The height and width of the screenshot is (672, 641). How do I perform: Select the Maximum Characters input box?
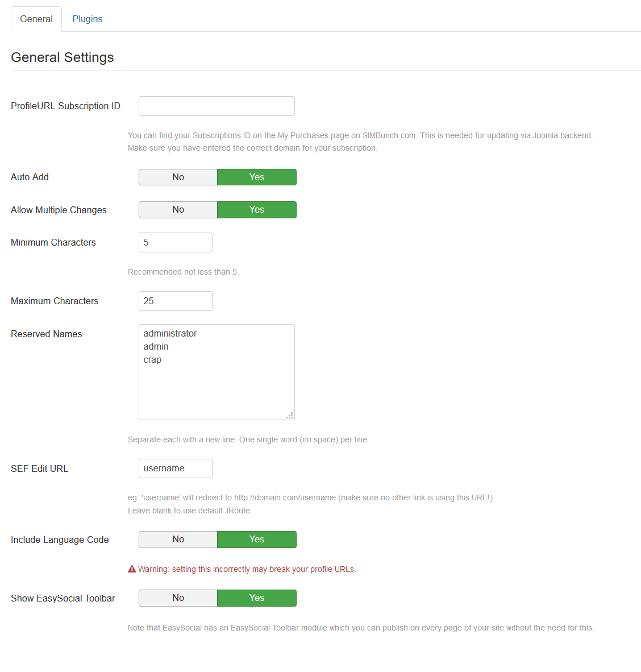(x=175, y=301)
